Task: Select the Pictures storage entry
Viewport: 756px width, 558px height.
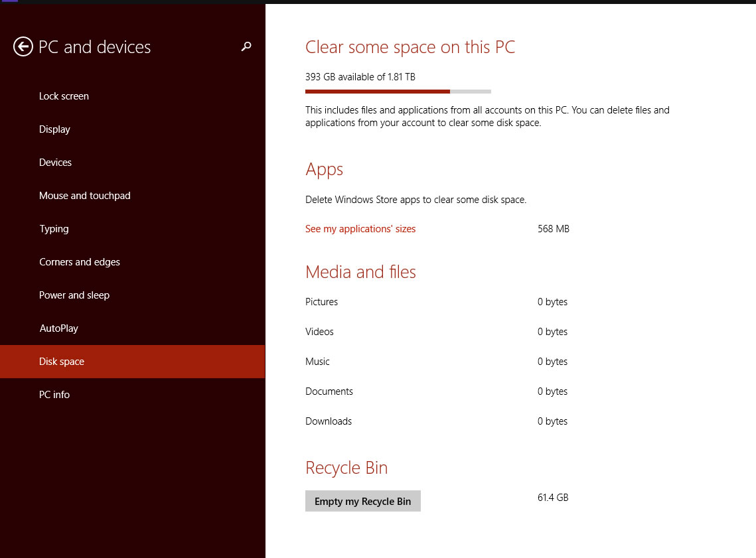Action: tap(321, 301)
